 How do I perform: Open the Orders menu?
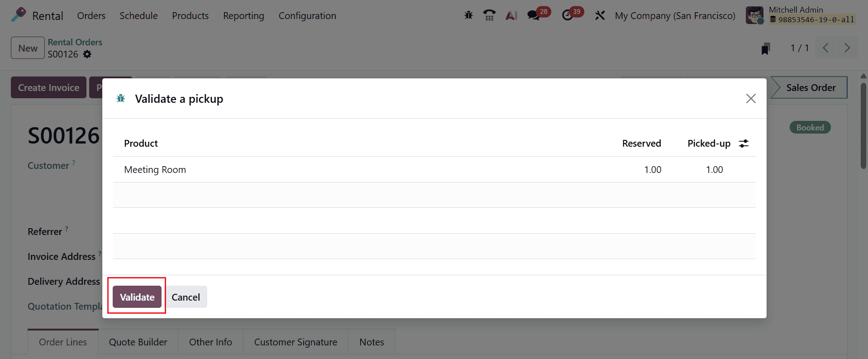pos(91,16)
